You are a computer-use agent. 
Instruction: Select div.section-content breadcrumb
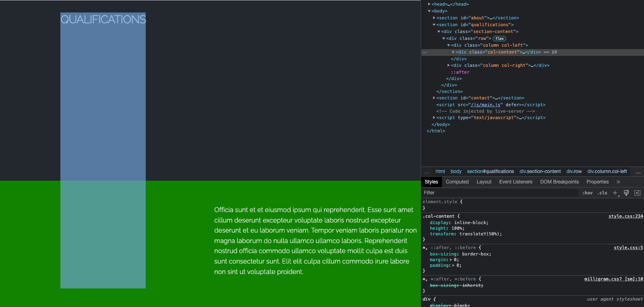pyautogui.click(x=540, y=171)
